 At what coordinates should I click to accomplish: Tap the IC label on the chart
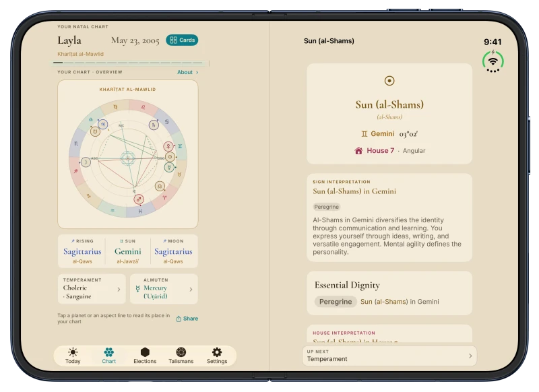(134, 191)
